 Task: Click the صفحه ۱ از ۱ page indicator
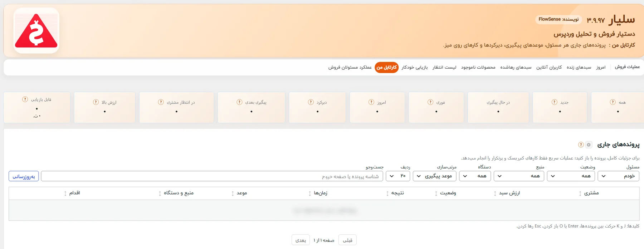coord(324,240)
